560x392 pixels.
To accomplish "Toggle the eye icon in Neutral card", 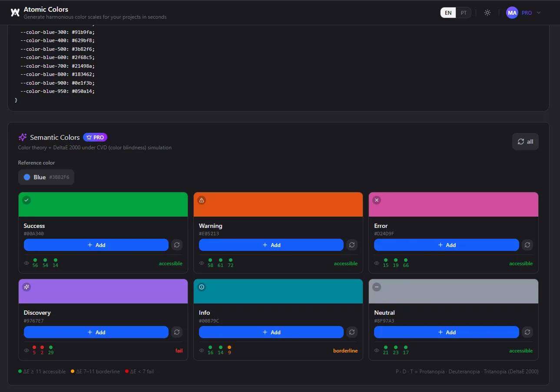I will pos(377,350).
